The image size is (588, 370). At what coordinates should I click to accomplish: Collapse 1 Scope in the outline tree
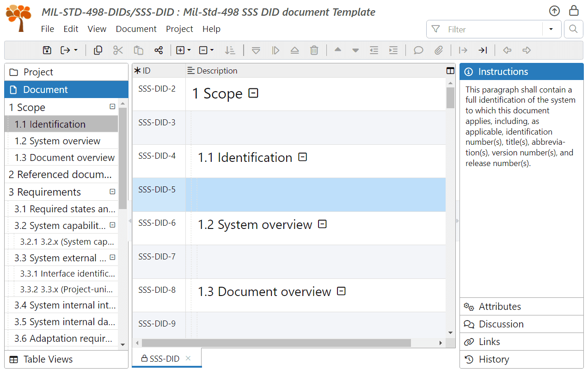click(112, 107)
